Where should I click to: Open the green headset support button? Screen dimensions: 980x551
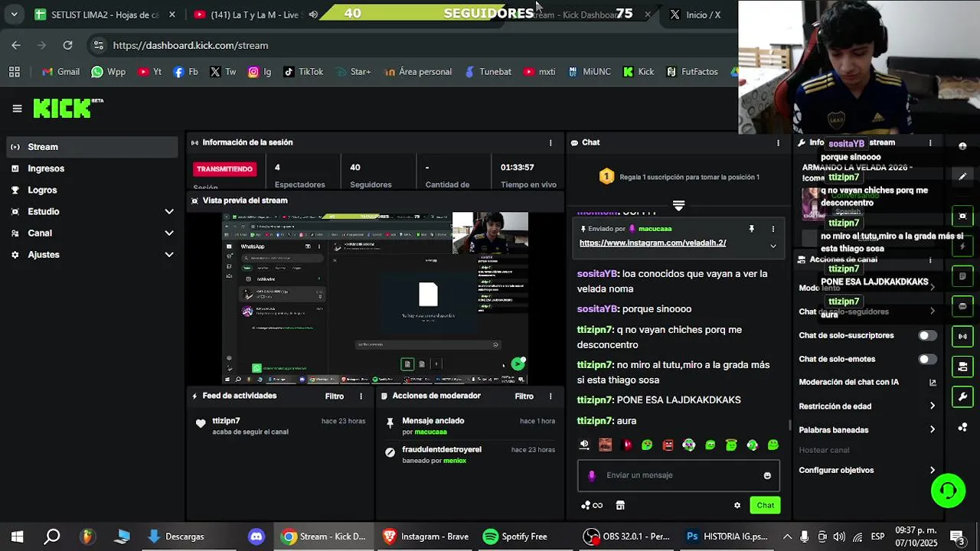948,491
